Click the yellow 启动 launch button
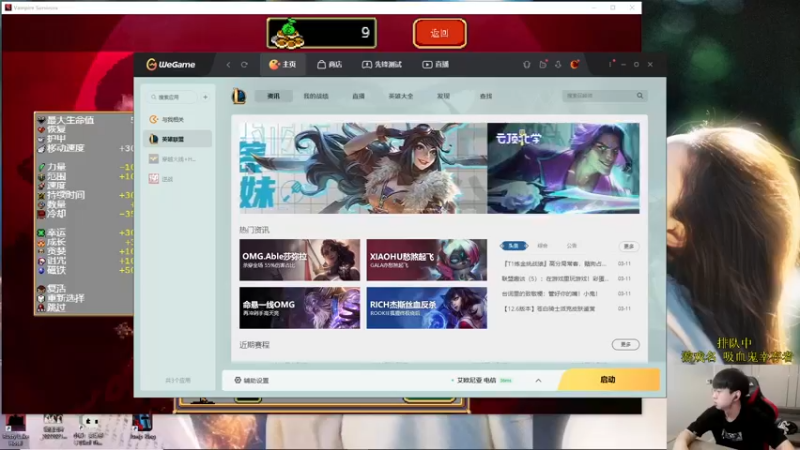The image size is (800, 450). point(608,380)
